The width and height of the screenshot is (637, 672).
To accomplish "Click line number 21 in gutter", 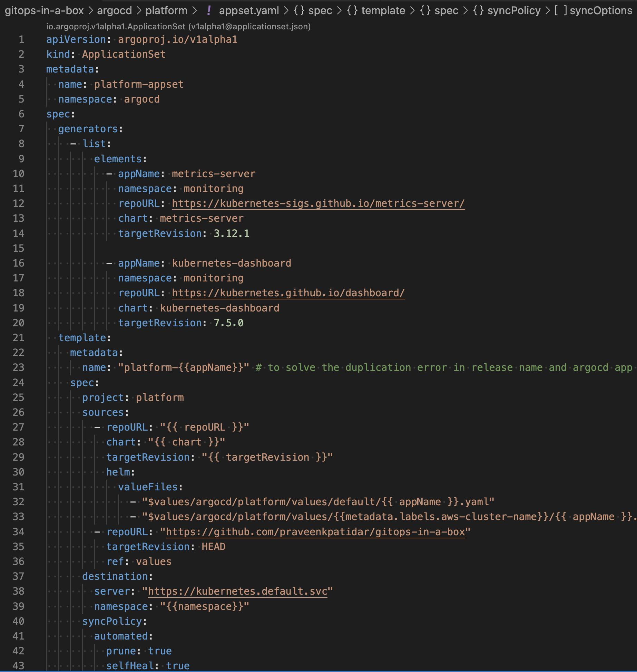I will coord(18,338).
